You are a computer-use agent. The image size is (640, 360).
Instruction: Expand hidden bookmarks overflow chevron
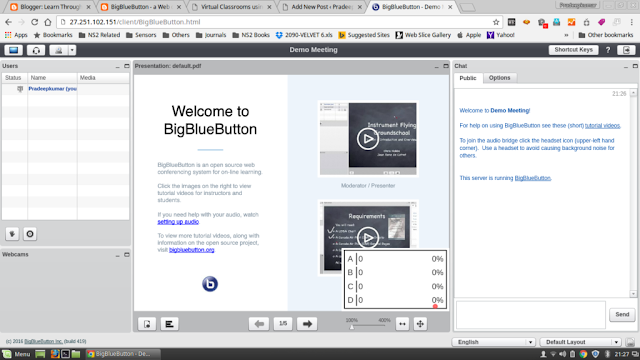tap(566, 35)
